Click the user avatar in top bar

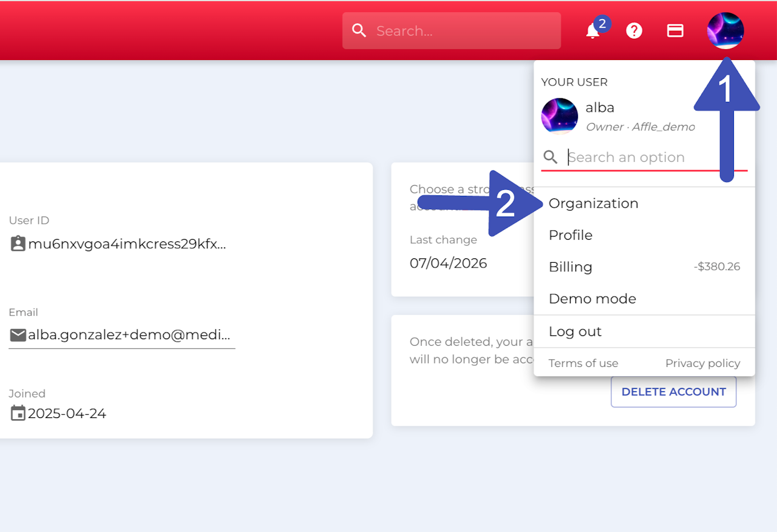(x=725, y=31)
